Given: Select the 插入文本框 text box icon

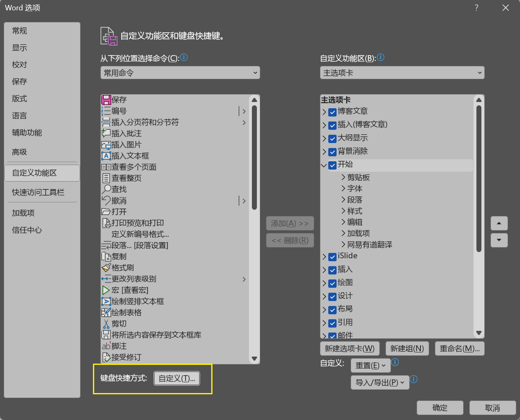Looking at the screenshot, I should [x=106, y=156].
